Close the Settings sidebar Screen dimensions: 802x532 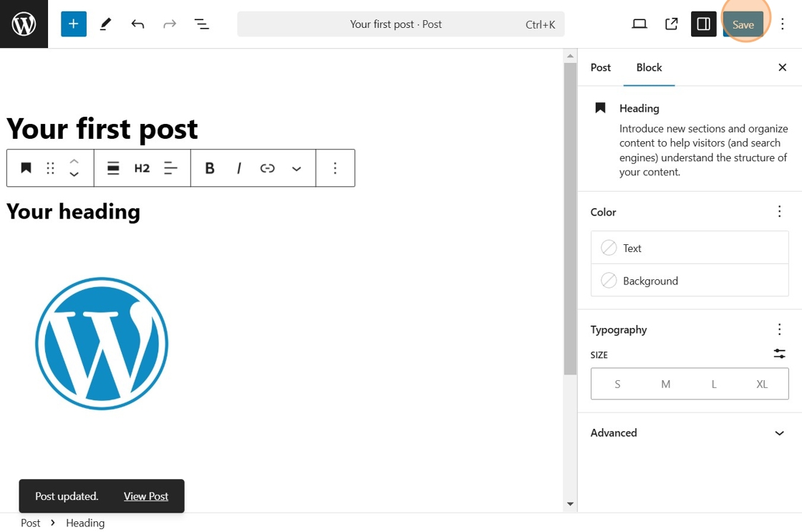782,67
